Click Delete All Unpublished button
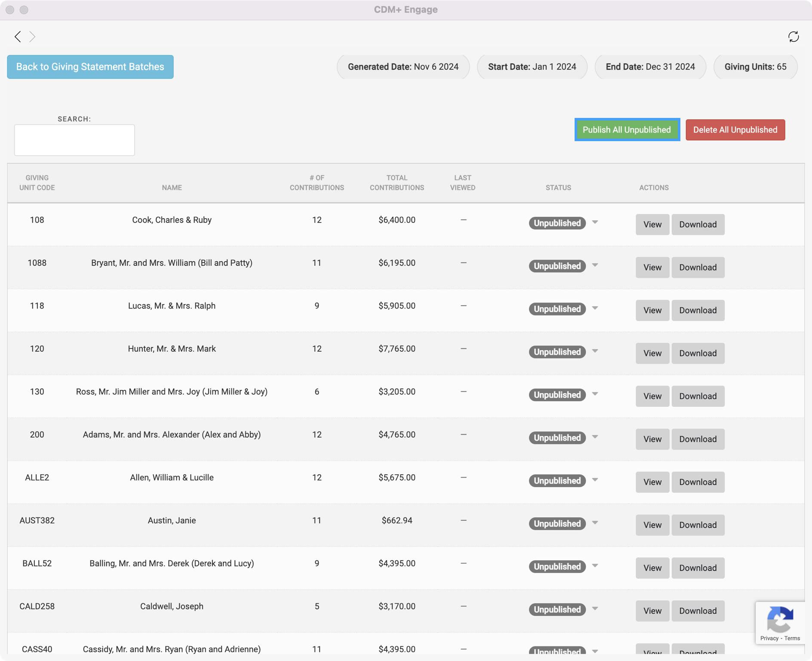Image resolution: width=812 pixels, height=661 pixels. click(x=735, y=130)
